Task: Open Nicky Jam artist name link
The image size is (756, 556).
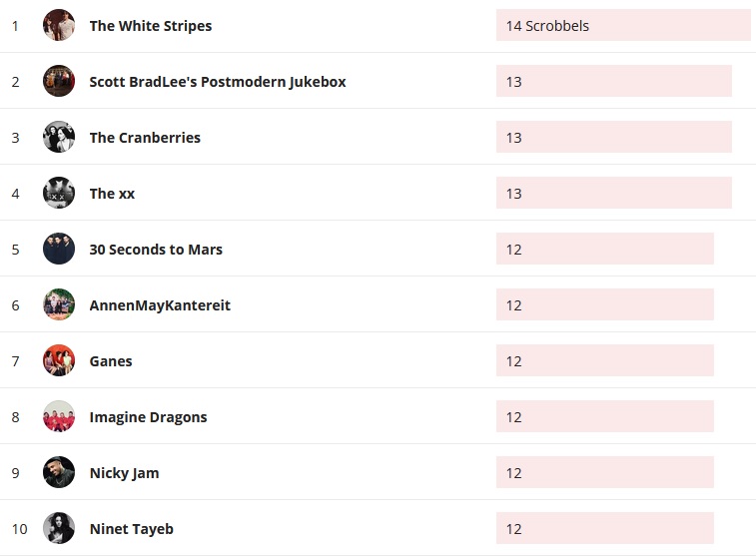Action: (124, 473)
